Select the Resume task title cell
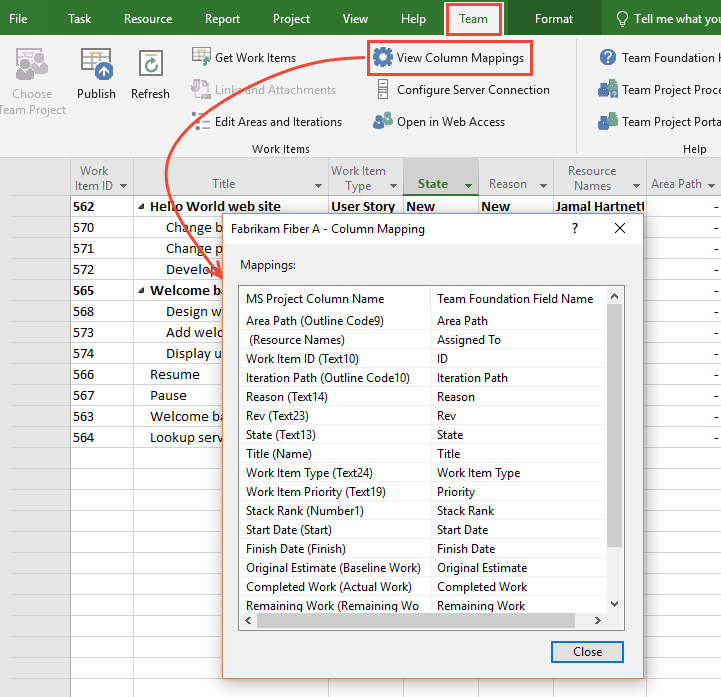The image size is (721, 697). 178,374
